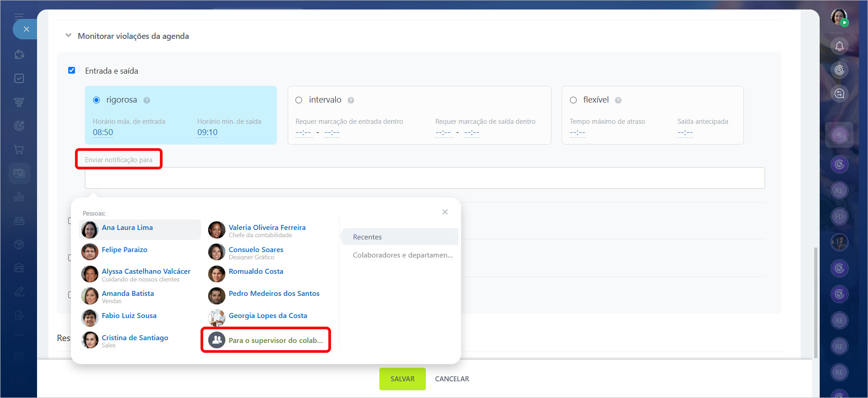868x398 pixels.
Task: Select the intervalo radio option
Action: 299,100
